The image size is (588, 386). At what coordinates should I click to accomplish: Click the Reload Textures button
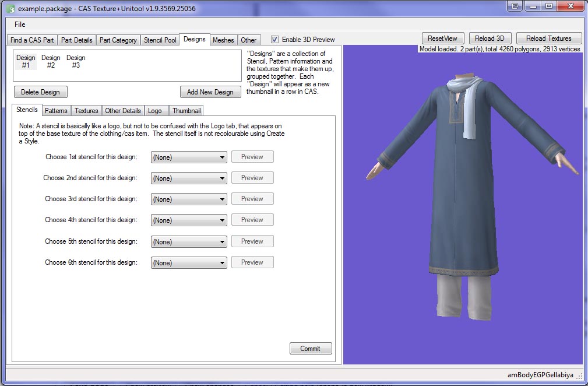[548, 38]
